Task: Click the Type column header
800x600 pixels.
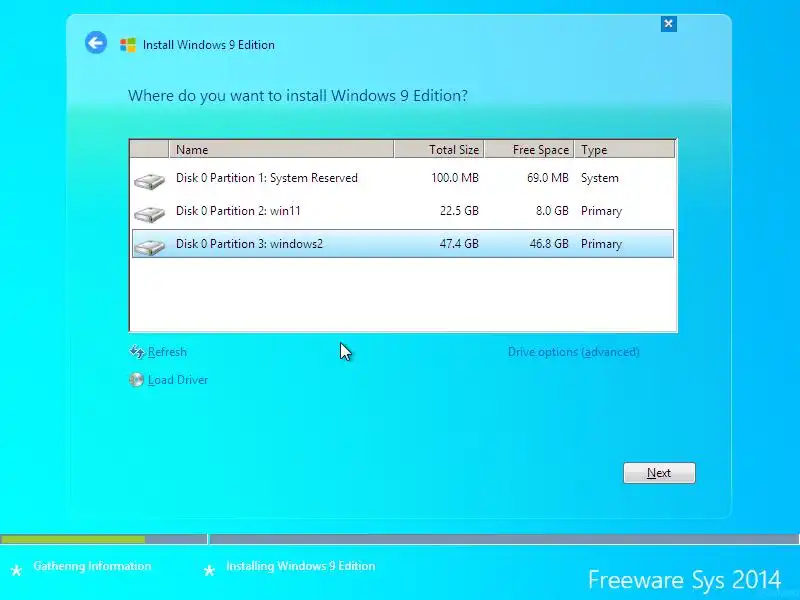Action: tap(625, 149)
